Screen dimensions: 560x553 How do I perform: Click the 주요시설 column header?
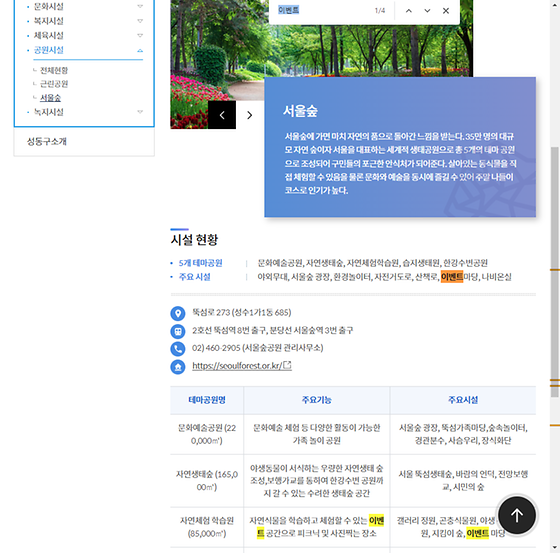[x=463, y=400]
